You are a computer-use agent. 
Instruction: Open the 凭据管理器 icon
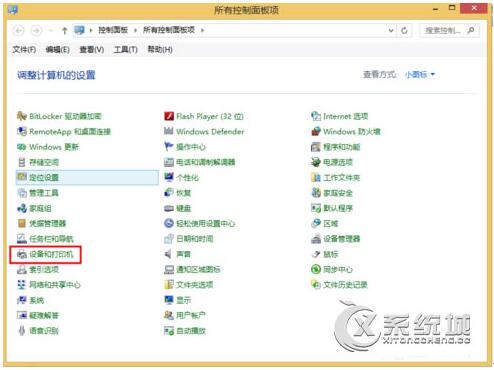(x=22, y=223)
